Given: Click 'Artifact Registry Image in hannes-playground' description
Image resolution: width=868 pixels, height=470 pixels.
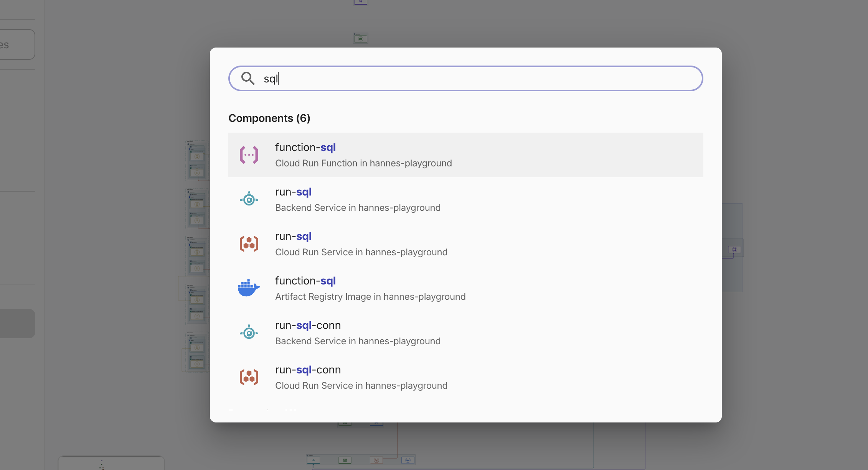Looking at the screenshot, I should click(x=370, y=297).
